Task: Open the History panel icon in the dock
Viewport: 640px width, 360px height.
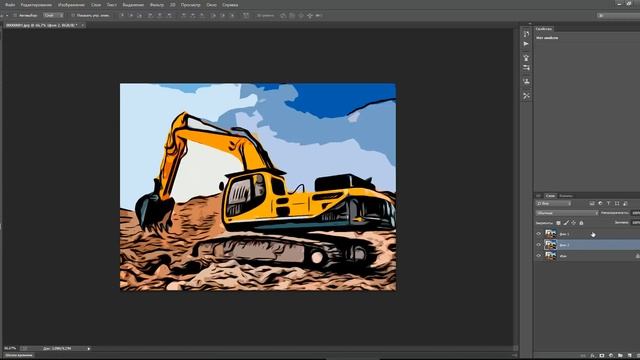Action: pyautogui.click(x=526, y=33)
